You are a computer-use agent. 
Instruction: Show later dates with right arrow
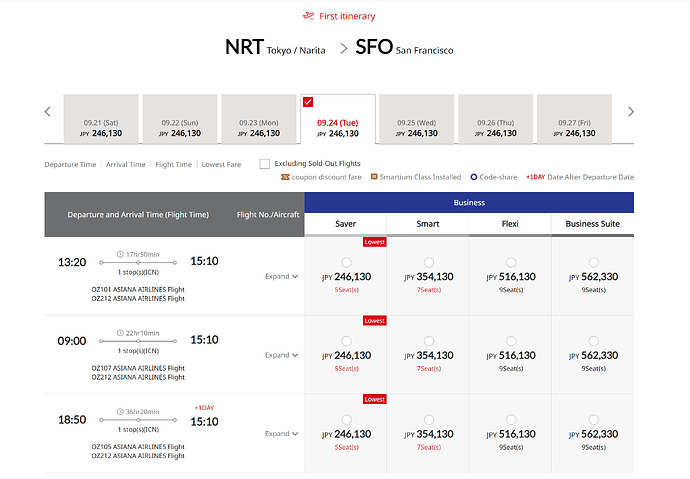631,112
